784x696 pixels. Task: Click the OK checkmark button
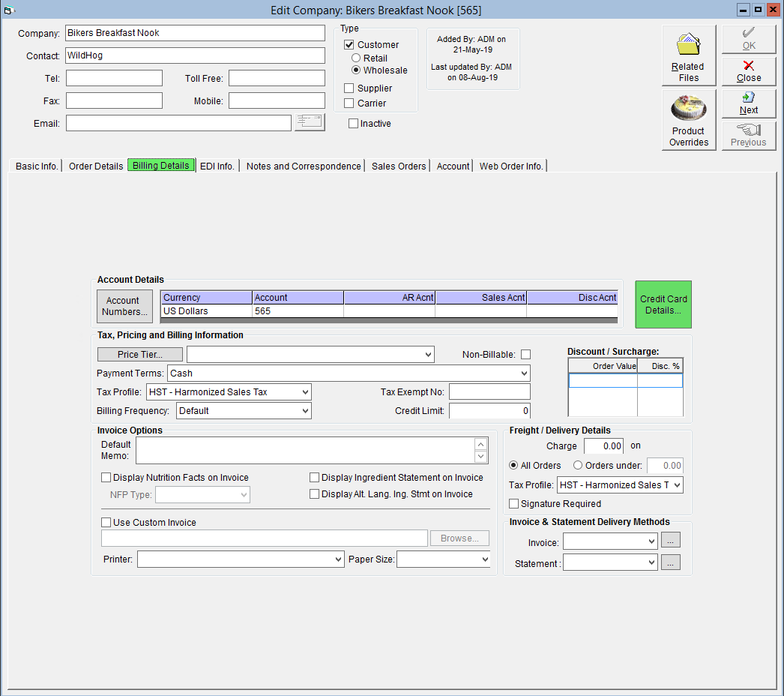(749, 39)
